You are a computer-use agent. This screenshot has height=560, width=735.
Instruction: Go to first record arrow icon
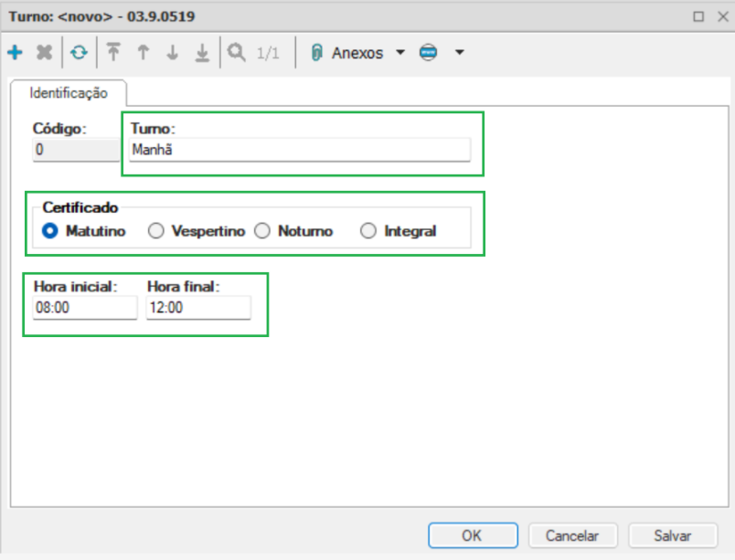click(113, 52)
